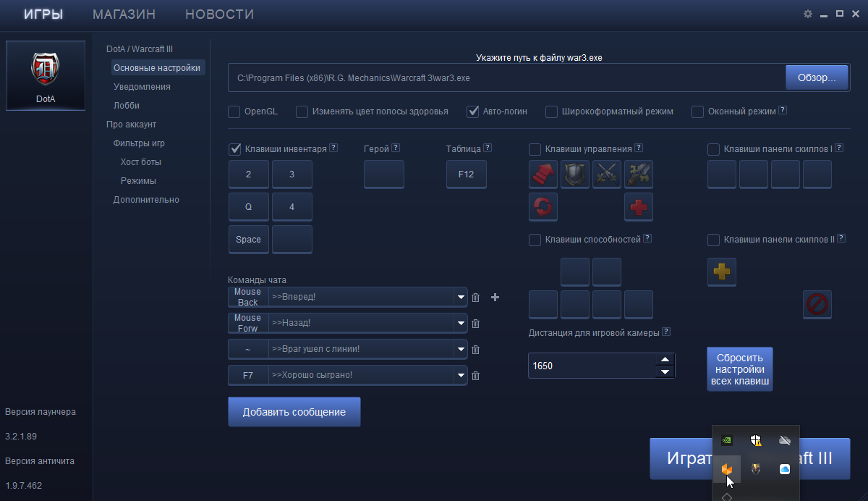Click the red prohibition sign icon
This screenshot has height=501, width=868.
[817, 304]
